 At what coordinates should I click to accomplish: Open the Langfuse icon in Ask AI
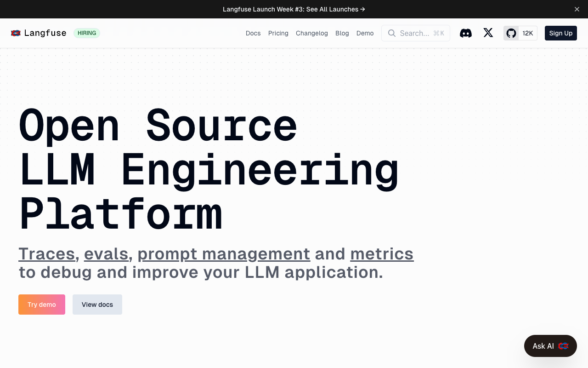pyautogui.click(x=563, y=346)
